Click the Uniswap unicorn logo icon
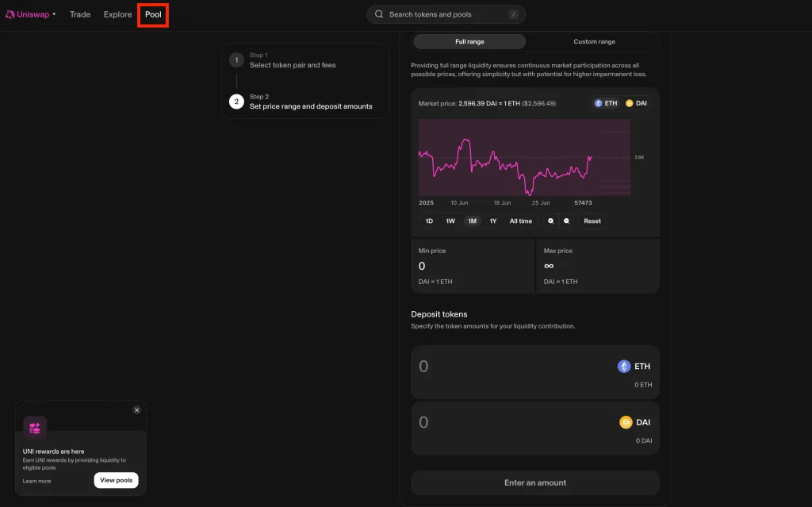 pos(10,14)
